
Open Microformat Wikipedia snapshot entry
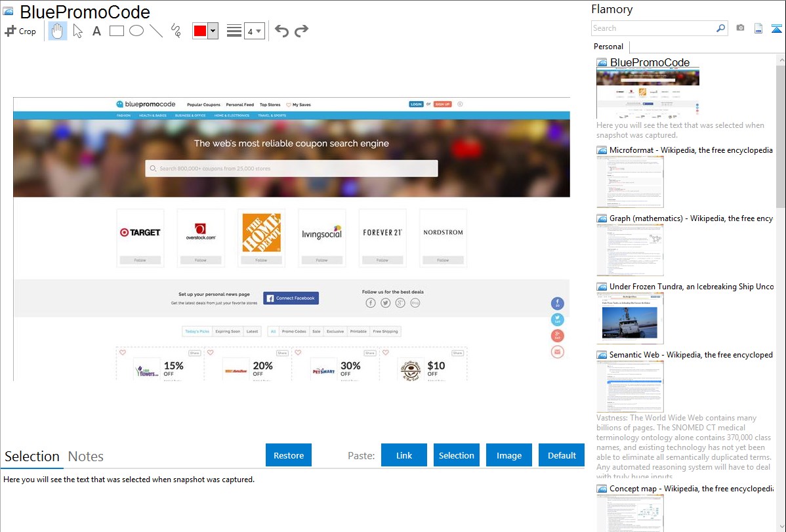pos(691,150)
